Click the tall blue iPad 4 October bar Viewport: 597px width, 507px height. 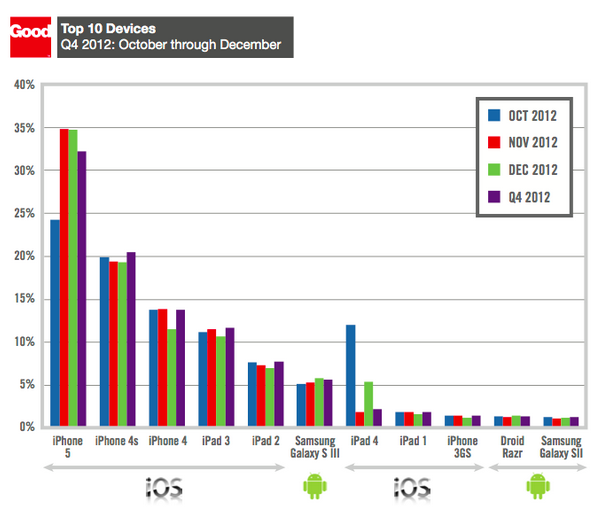pyautogui.click(x=351, y=375)
